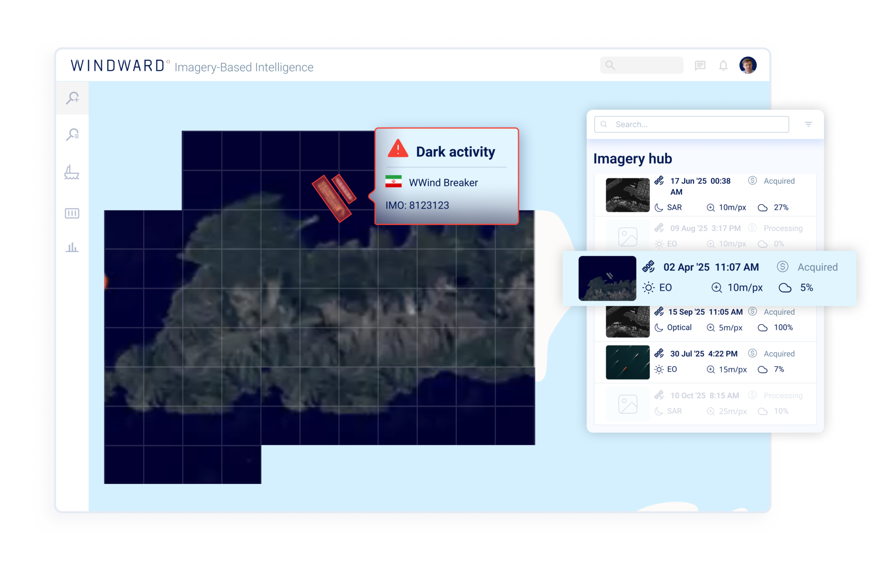Click the Acquired status on 17 Jun '25 row

coord(779,181)
